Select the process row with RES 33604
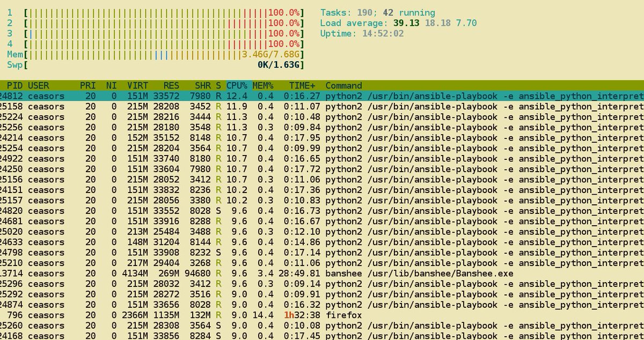This screenshot has width=644, height=340. tap(322, 169)
